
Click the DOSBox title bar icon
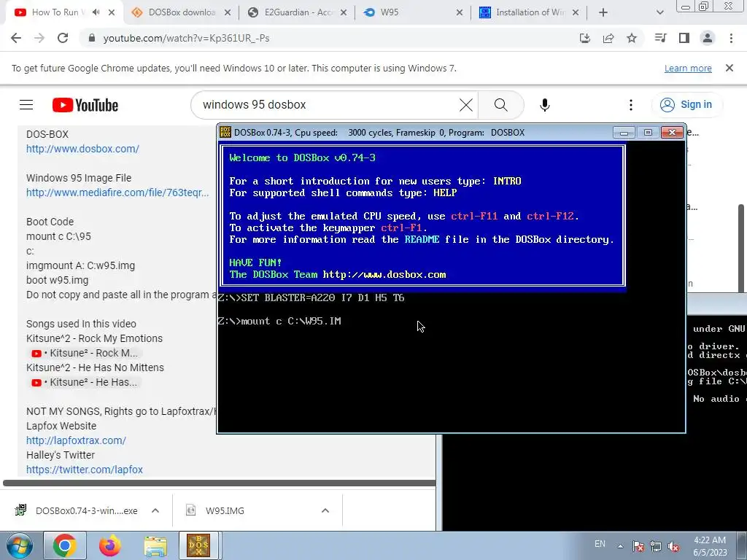tap(225, 133)
